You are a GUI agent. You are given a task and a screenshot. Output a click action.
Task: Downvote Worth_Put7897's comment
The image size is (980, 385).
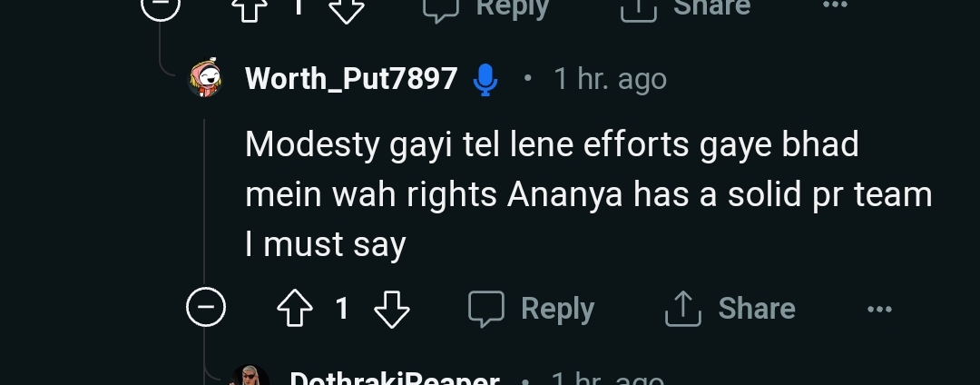pos(391,308)
